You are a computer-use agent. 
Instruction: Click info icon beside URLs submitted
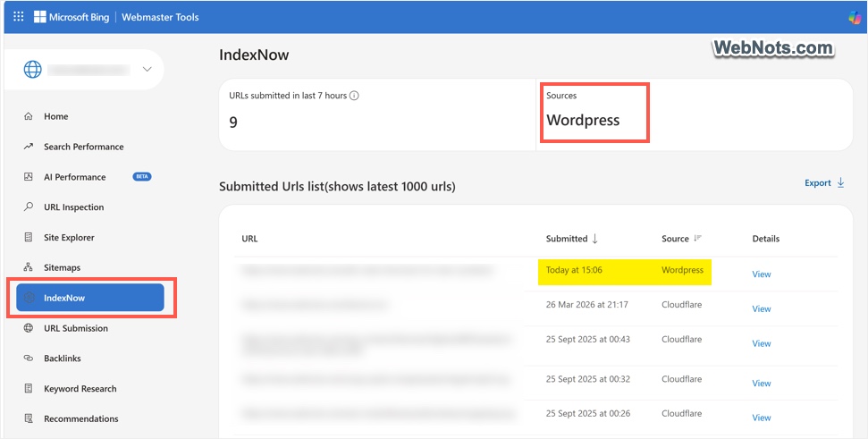click(354, 95)
